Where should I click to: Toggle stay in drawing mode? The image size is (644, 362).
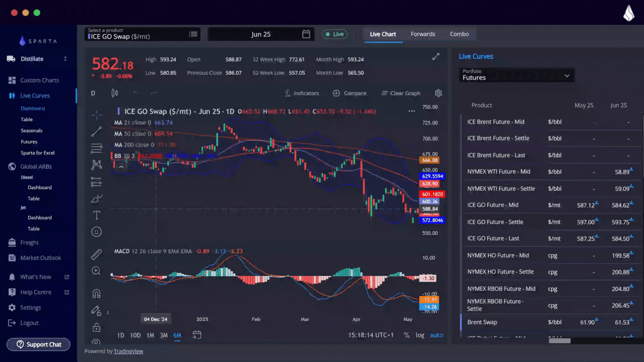pyautogui.click(x=97, y=311)
